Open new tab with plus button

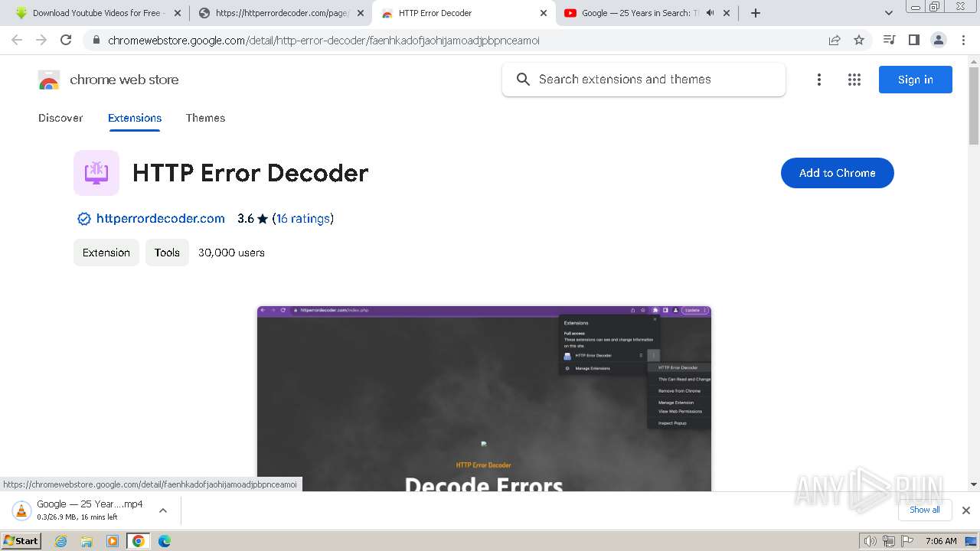[756, 13]
